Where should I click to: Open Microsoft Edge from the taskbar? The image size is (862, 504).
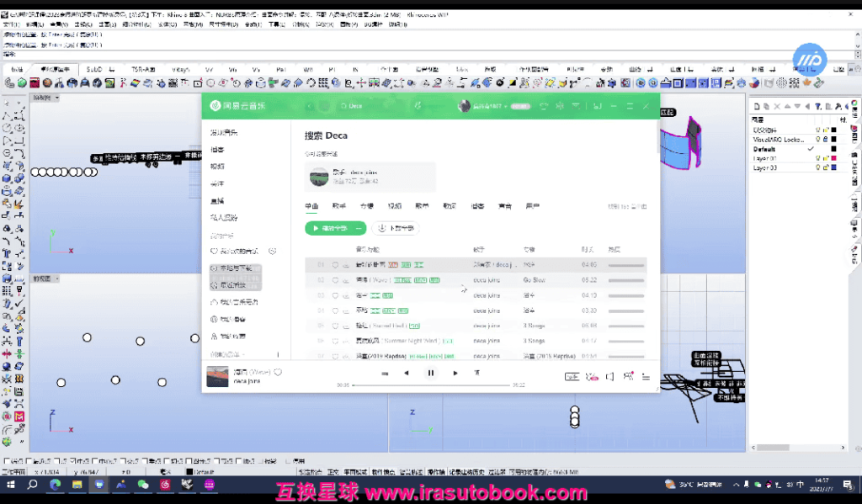[x=55, y=485]
